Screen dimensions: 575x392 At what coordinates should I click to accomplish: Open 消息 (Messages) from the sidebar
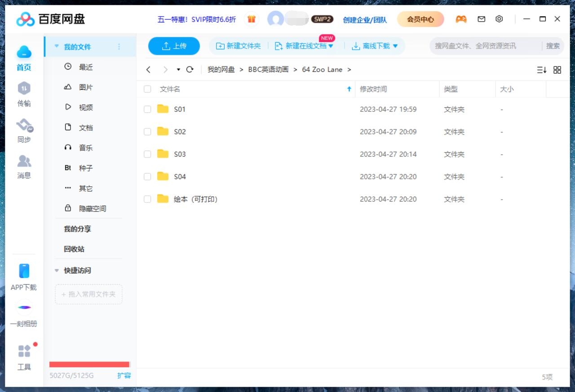24,166
